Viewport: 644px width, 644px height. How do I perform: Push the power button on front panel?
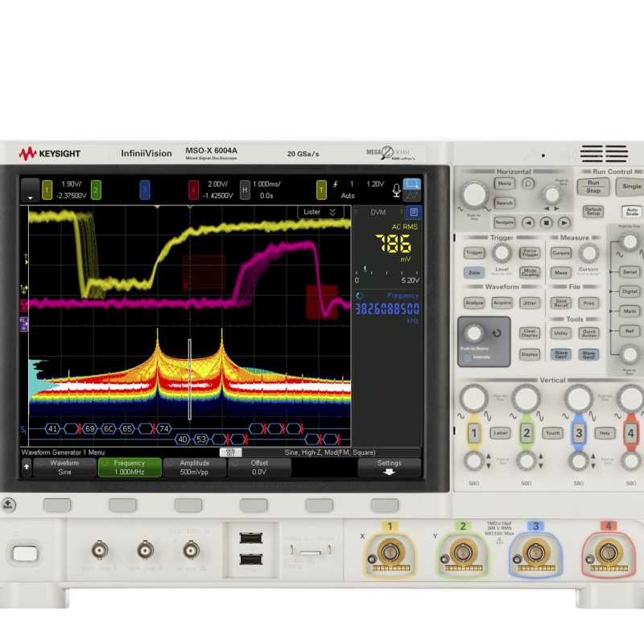pyautogui.click(x=25, y=554)
